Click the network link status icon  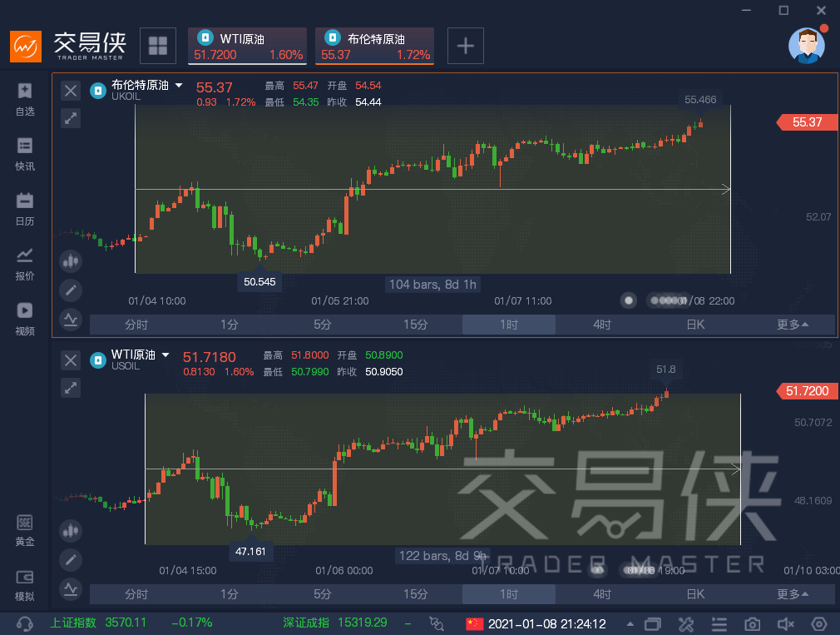click(x=437, y=623)
